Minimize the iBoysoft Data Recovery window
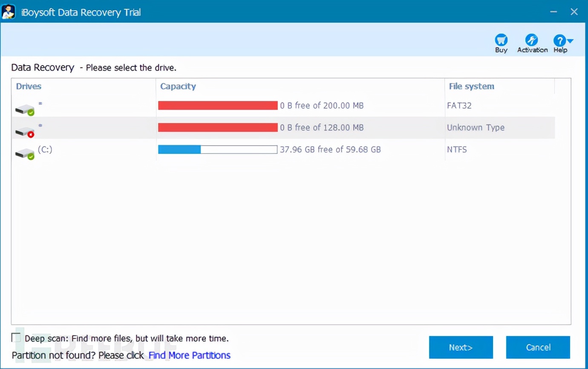588x369 pixels. tap(553, 12)
